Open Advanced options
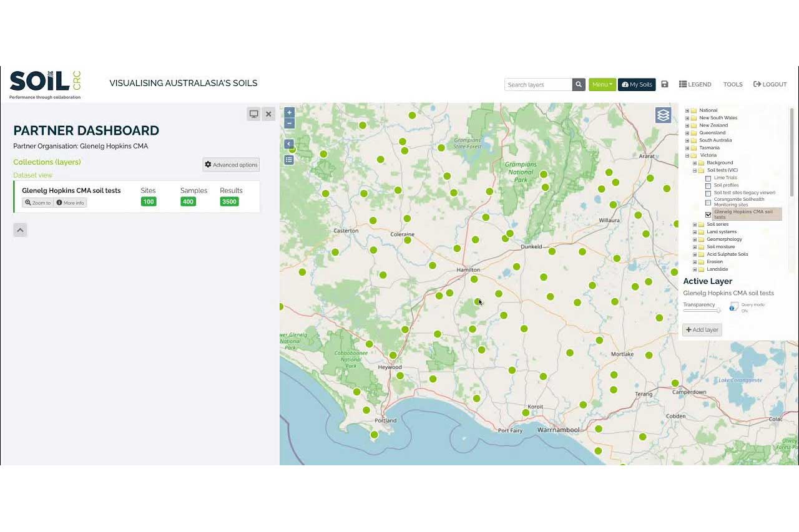This screenshot has width=799, height=532. (x=231, y=165)
